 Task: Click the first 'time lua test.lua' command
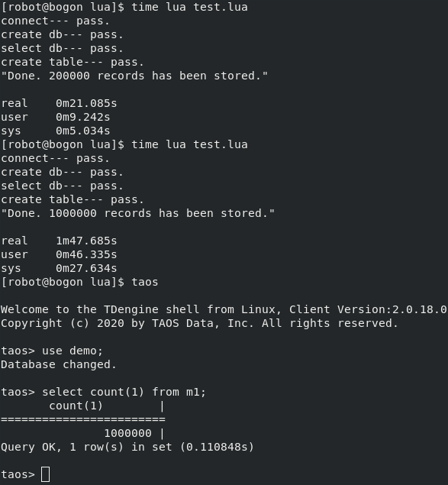coord(189,7)
